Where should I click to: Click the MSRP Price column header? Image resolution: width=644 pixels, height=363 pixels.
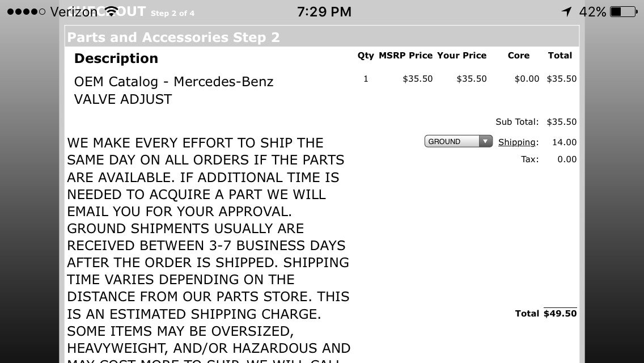point(405,55)
